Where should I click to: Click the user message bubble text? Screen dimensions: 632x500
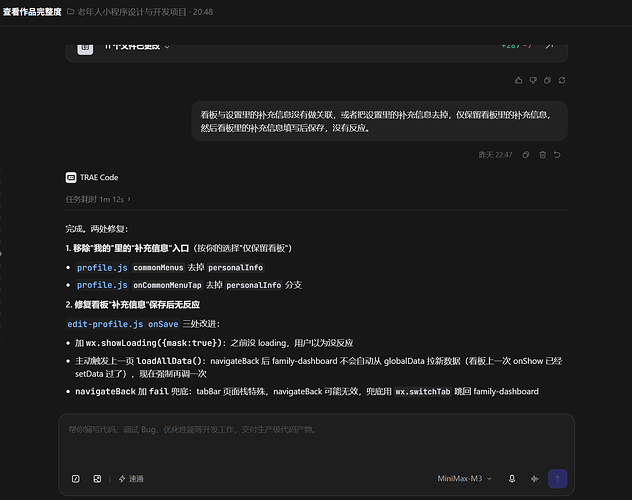[375, 121]
